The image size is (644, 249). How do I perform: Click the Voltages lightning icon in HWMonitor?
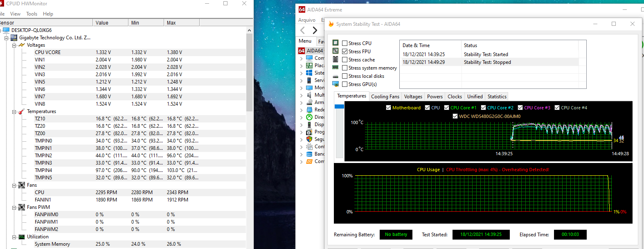pyautogui.click(x=22, y=45)
